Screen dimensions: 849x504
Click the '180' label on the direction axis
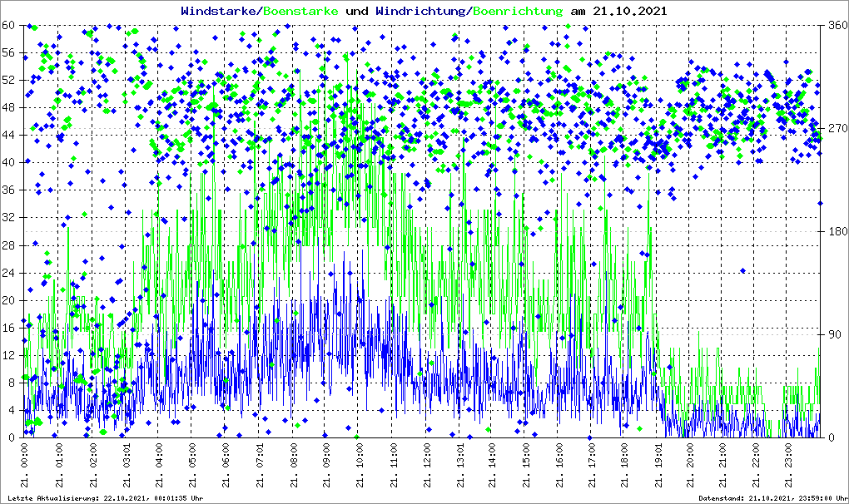click(x=837, y=231)
